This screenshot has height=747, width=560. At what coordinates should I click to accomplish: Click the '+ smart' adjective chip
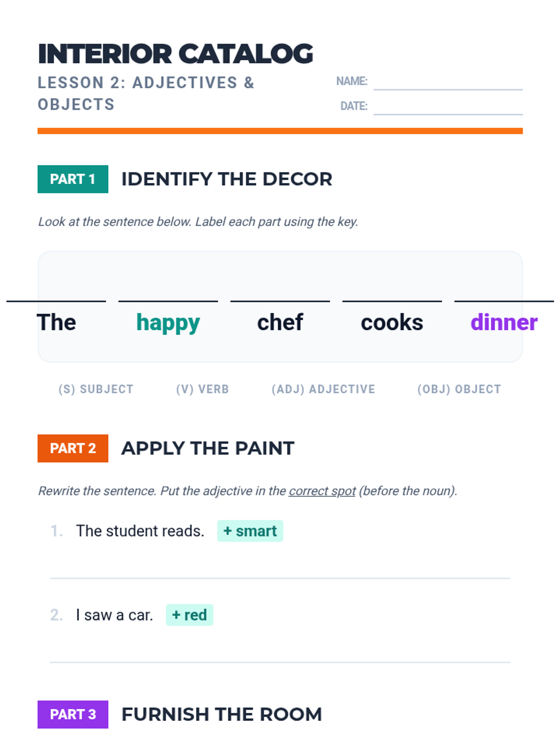point(250,531)
